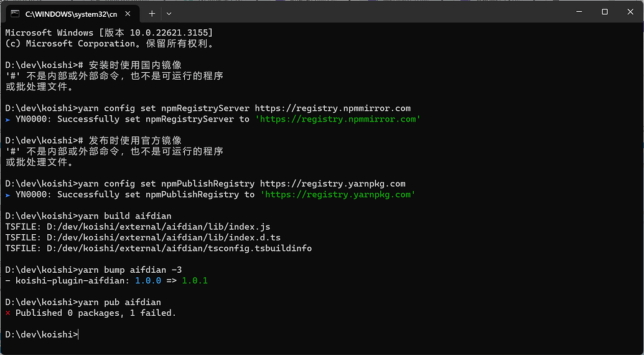
Task: Minimize the terminal window
Action: click(576, 12)
